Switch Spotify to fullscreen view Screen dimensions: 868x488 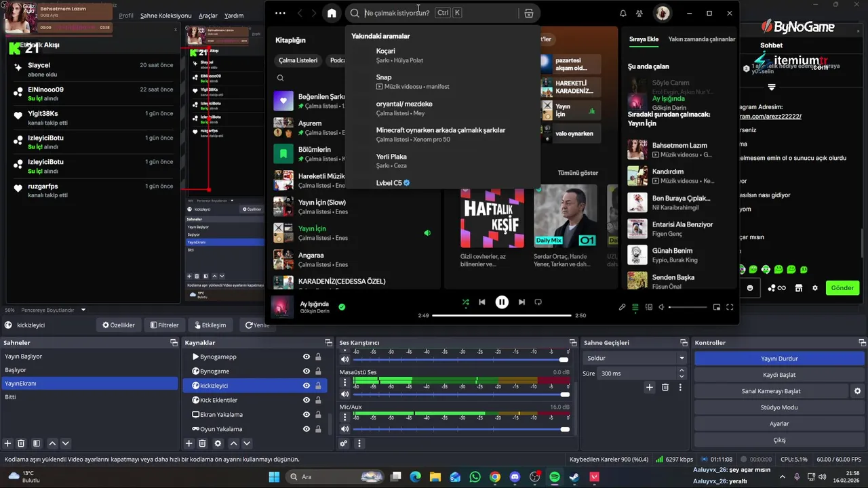(730, 307)
